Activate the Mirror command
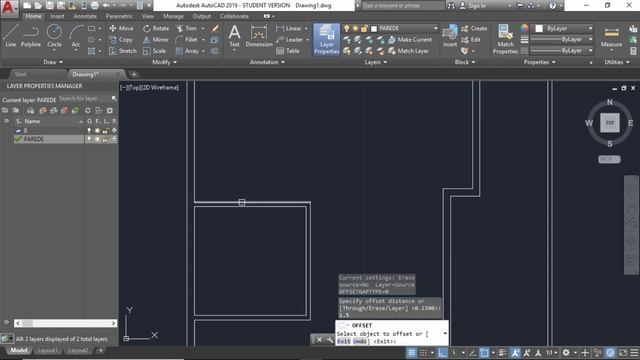Image resolution: width=640 pixels, height=360 pixels. click(156, 40)
